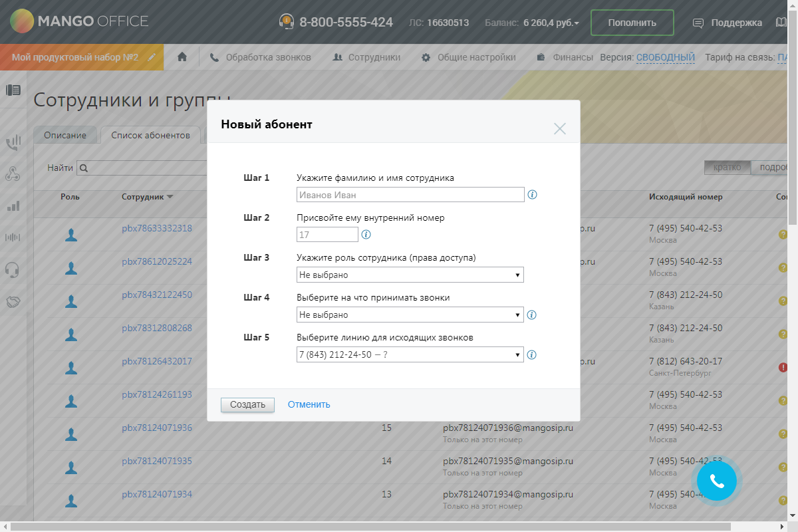Click the floating blue phone call button
Viewport: 798px width, 532px height.
click(x=716, y=481)
